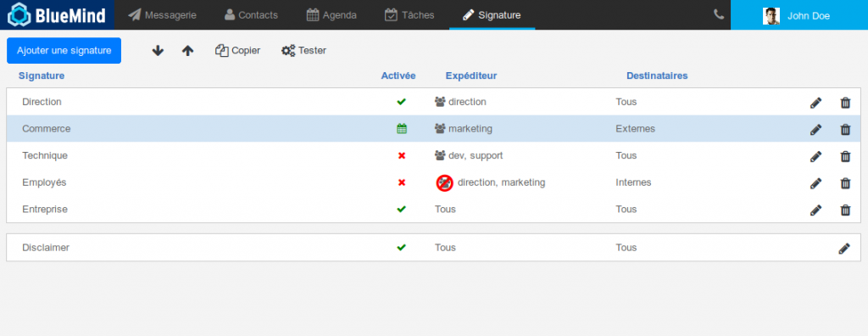868x336 pixels.
Task: Toggle the activated checkmark for Entreprise
Action: [x=401, y=209]
